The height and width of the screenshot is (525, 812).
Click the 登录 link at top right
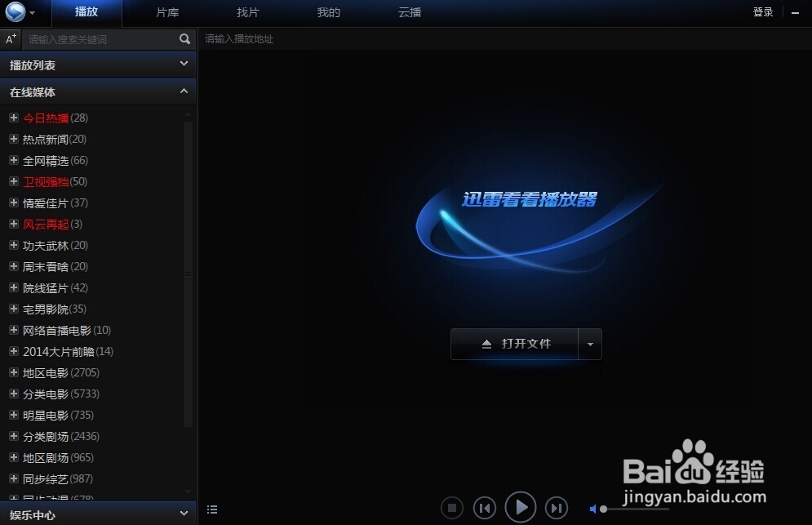click(762, 11)
